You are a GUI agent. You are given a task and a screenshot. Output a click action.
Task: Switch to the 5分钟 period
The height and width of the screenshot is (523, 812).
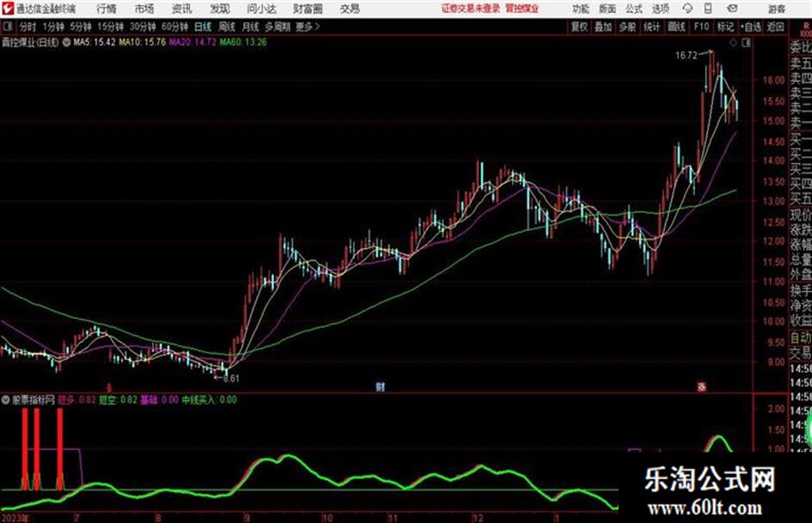click(81, 27)
